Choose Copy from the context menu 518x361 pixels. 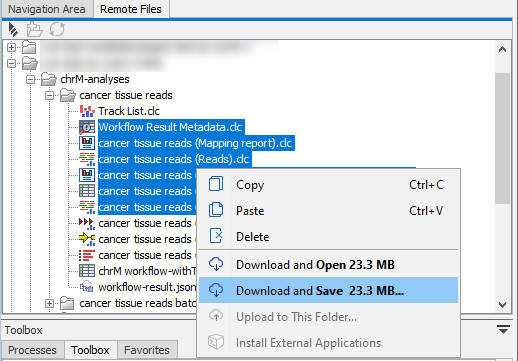pyautogui.click(x=328, y=184)
